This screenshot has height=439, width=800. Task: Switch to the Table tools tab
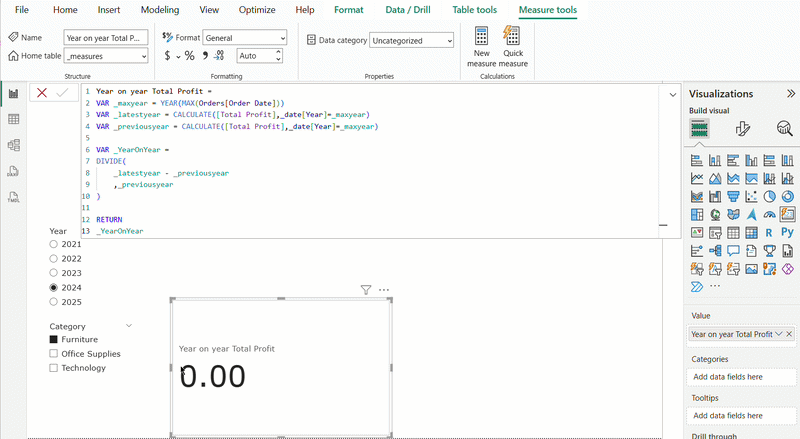click(474, 10)
